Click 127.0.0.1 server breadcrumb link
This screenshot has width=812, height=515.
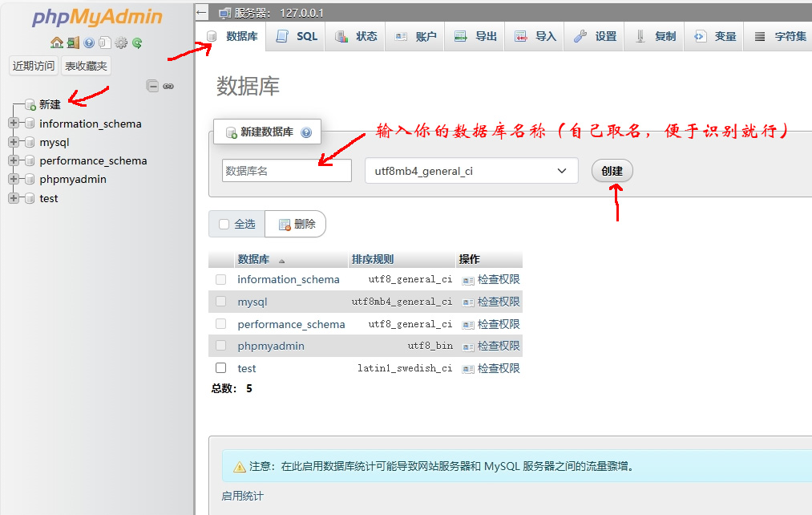pyautogui.click(x=301, y=13)
